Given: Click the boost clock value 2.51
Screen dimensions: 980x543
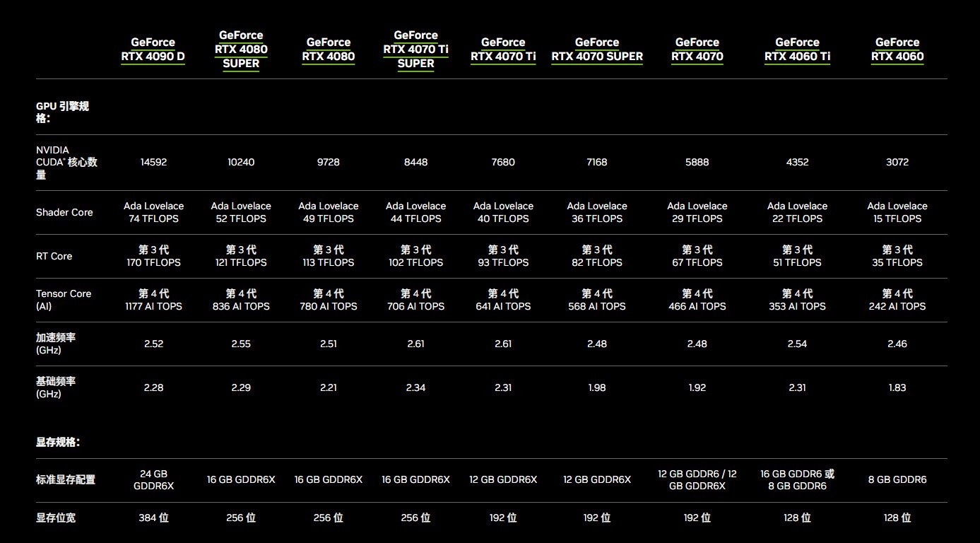Looking at the screenshot, I should point(329,344).
